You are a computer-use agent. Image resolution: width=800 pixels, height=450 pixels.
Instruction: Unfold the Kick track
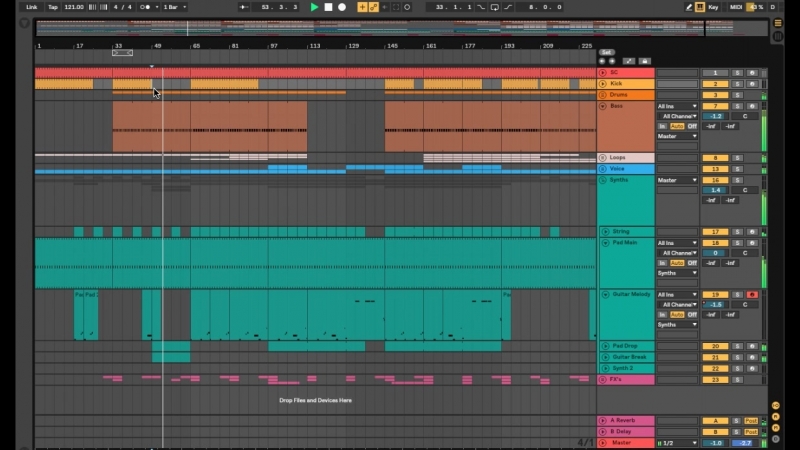603,84
